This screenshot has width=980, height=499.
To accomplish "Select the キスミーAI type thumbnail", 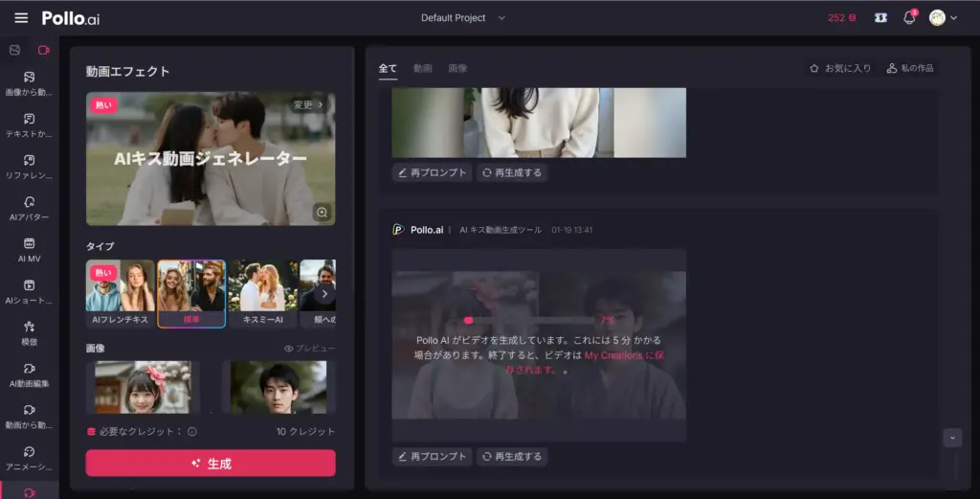I will coord(262,293).
